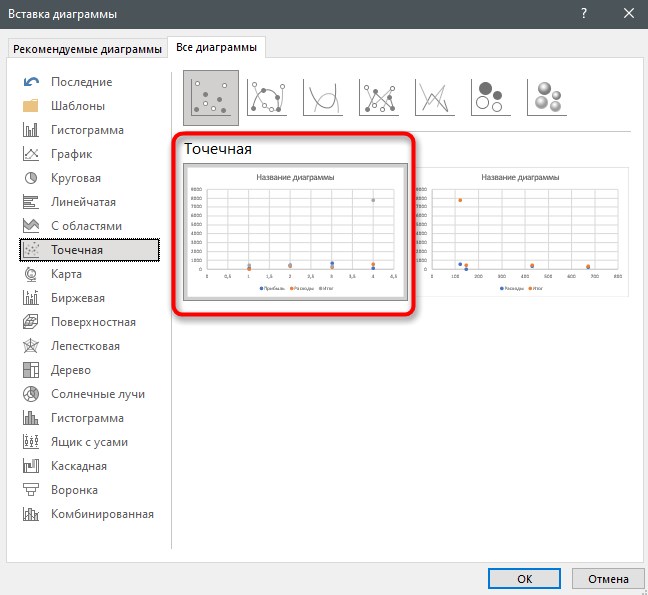Pick scatter with smooth lines subtype
Screen dimensions: 648x595
tap(323, 98)
